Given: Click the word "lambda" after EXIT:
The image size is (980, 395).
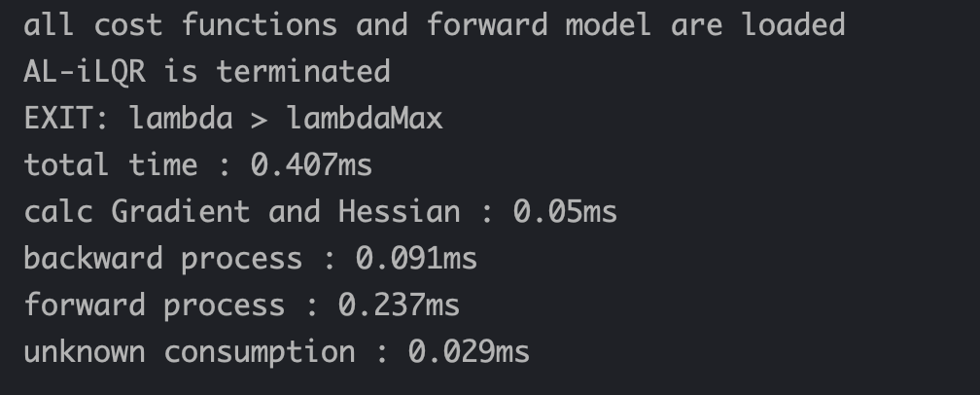Looking at the screenshot, I should click(181, 119).
